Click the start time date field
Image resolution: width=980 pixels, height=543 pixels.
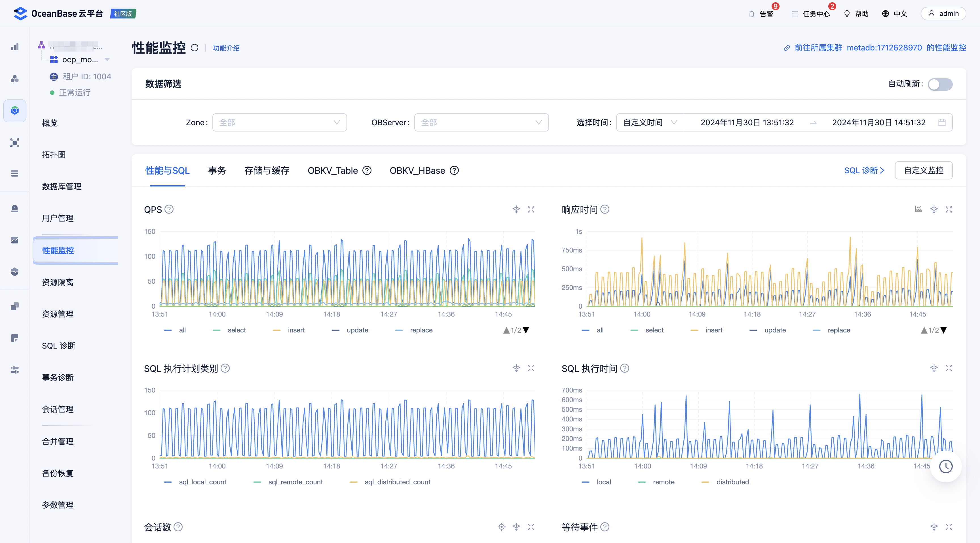tap(747, 123)
